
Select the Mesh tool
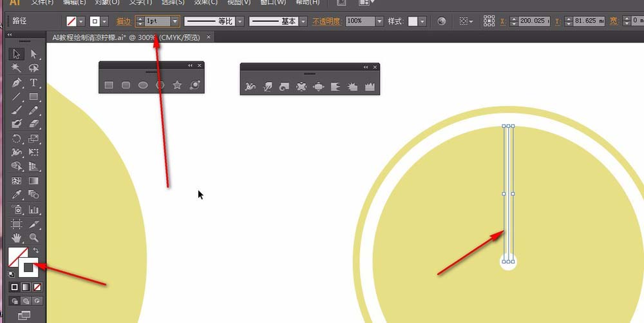(17, 181)
